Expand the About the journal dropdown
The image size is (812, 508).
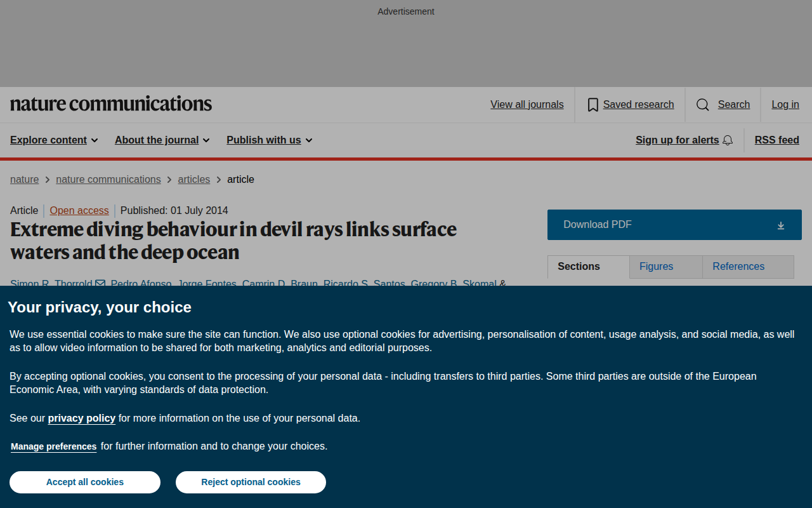tap(162, 140)
